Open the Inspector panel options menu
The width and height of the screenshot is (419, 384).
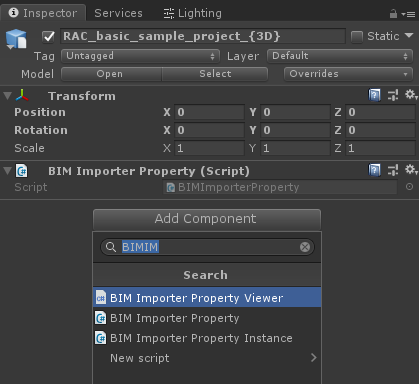pyautogui.click(x=409, y=14)
